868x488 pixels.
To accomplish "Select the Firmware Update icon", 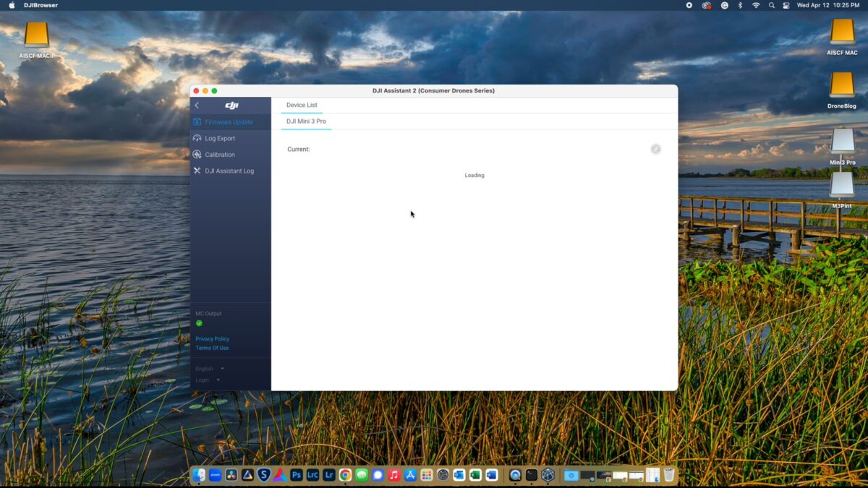I will coord(197,122).
